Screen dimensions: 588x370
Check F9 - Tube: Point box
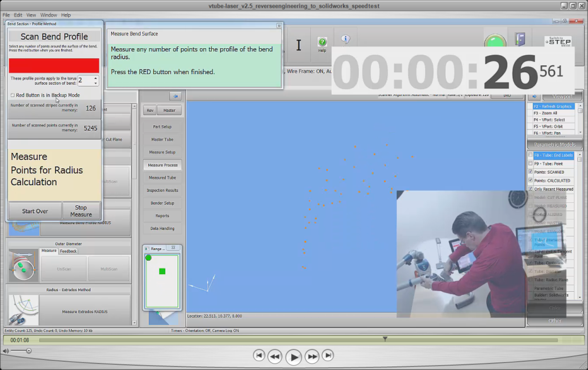tap(530, 164)
